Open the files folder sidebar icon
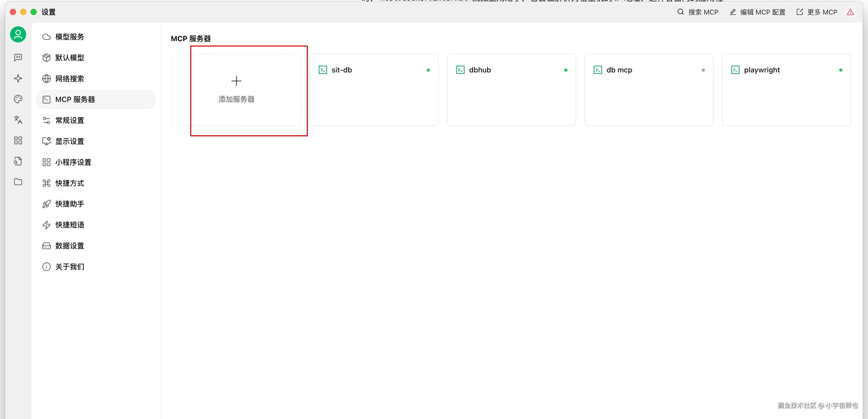This screenshot has height=419, width=868. [18, 182]
